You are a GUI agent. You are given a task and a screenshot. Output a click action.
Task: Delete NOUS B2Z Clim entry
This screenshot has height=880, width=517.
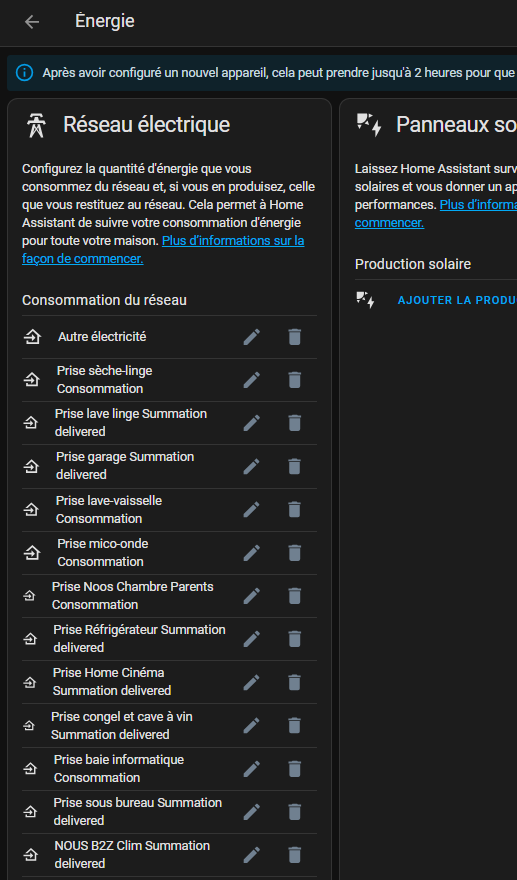[295, 855]
